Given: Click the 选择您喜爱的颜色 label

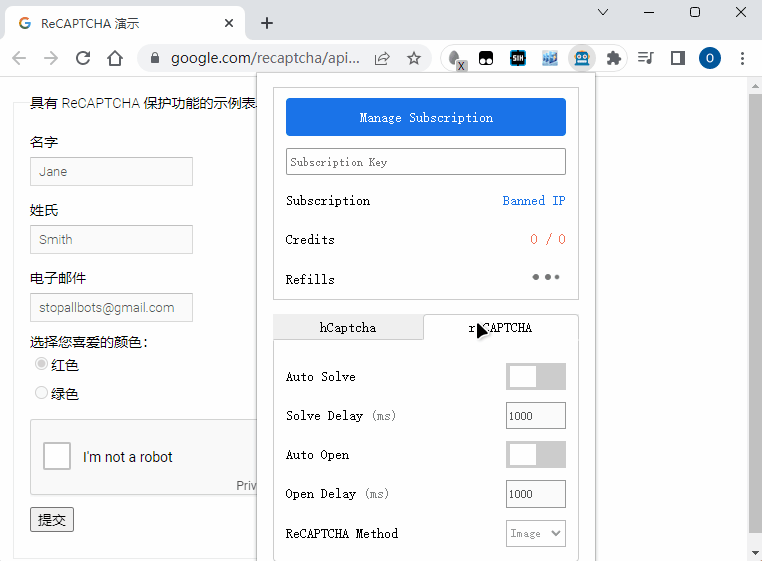Looking at the screenshot, I should [x=88, y=342].
